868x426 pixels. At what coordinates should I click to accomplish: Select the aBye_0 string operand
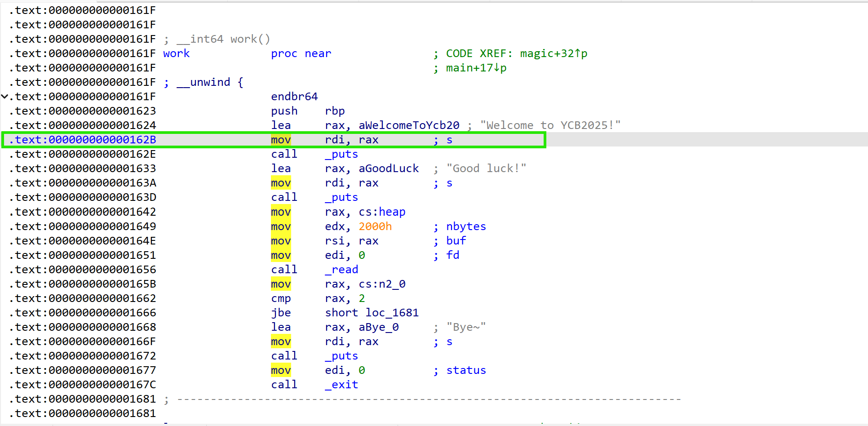coord(378,327)
